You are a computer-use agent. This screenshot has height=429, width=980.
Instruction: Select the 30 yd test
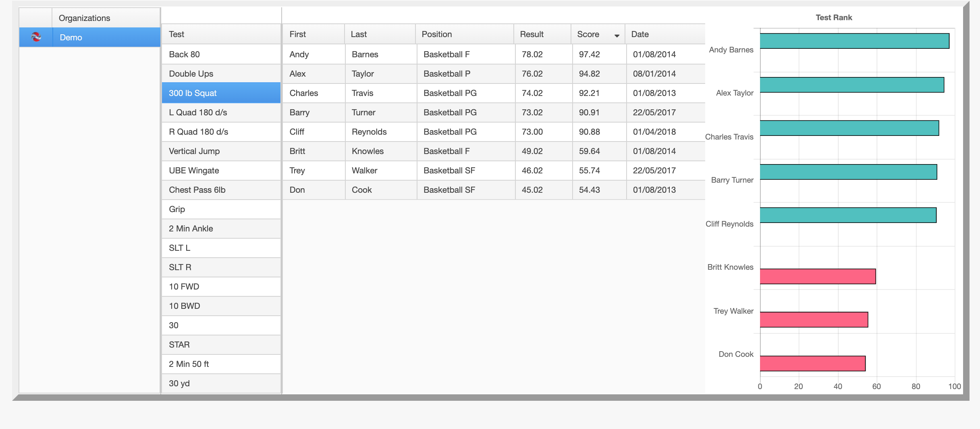coord(221,383)
